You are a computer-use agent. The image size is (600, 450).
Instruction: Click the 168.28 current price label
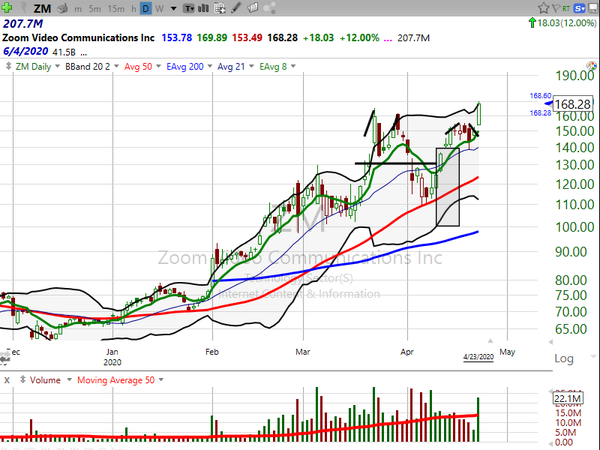pyautogui.click(x=573, y=104)
